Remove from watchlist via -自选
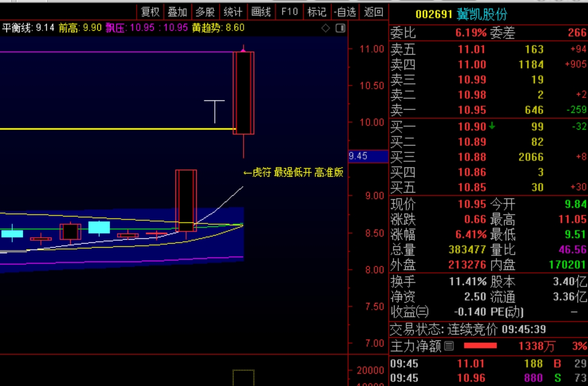Screen dimensions: 588x386 point(345,12)
